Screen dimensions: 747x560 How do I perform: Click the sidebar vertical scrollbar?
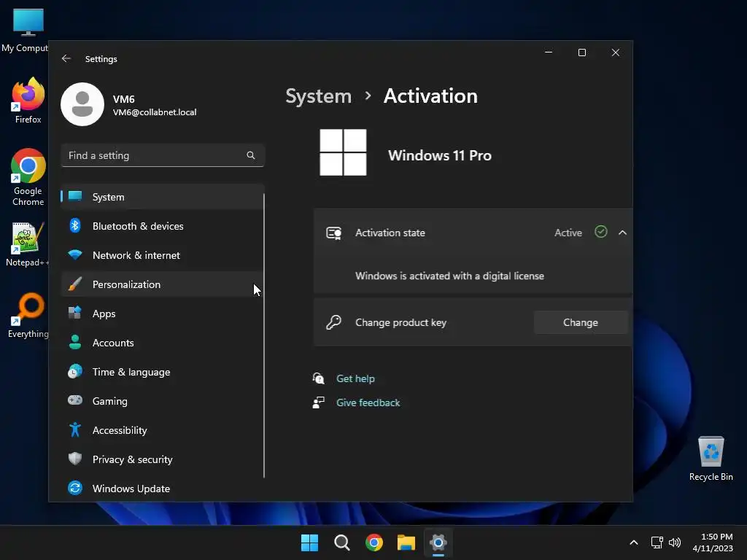[x=264, y=335]
